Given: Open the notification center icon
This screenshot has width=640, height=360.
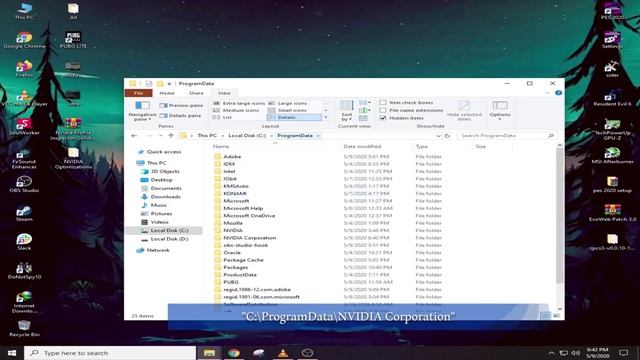Looking at the screenshot, I should tap(624, 353).
